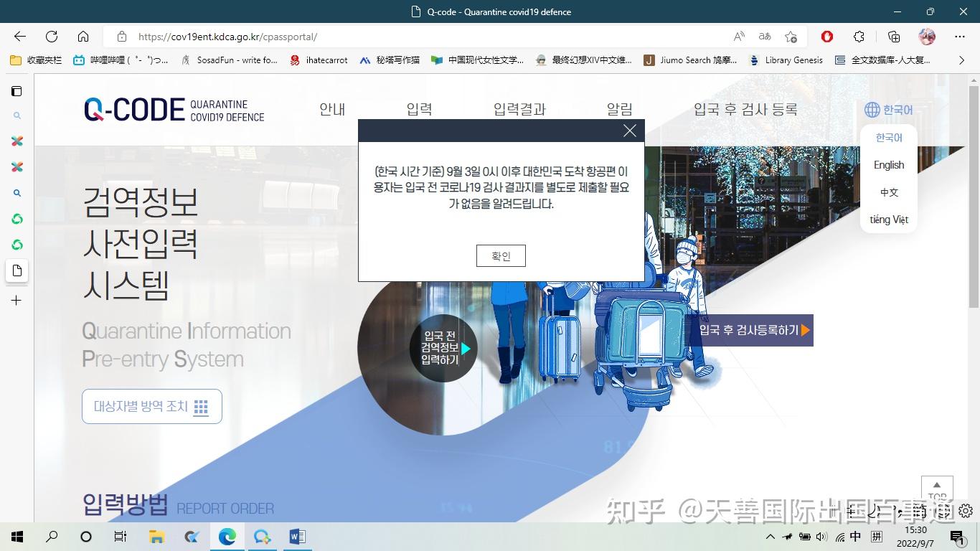Open the tab actions menu in sidebar
The image size is (980, 551).
point(17,91)
